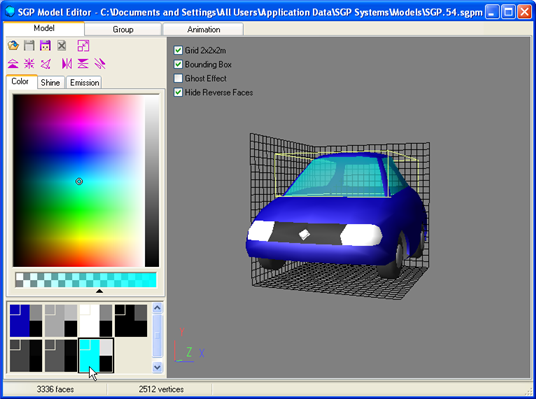
Task: Toggle Hide Reverse Faces checkbox
Action: pos(178,92)
